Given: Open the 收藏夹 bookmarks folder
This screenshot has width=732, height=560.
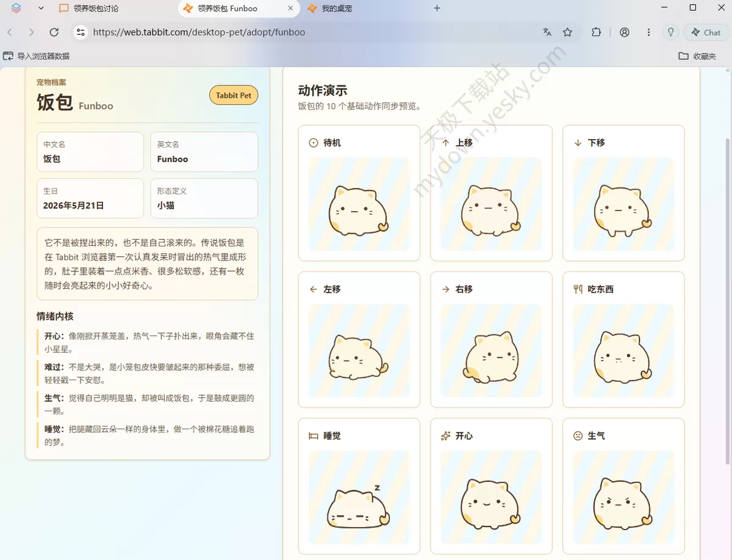Looking at the screenshot, I should pyautogui.click(x=697, y=56).
